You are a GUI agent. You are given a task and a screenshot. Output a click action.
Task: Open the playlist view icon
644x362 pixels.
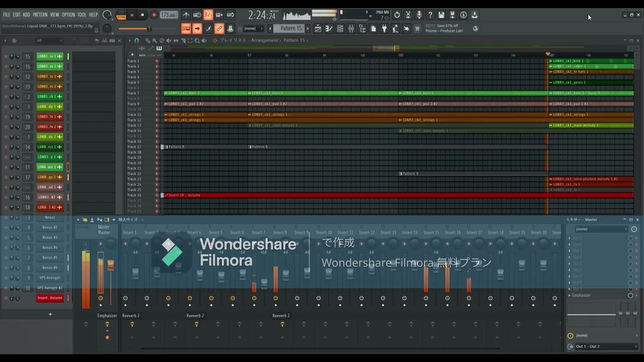[x=317, y=29]
